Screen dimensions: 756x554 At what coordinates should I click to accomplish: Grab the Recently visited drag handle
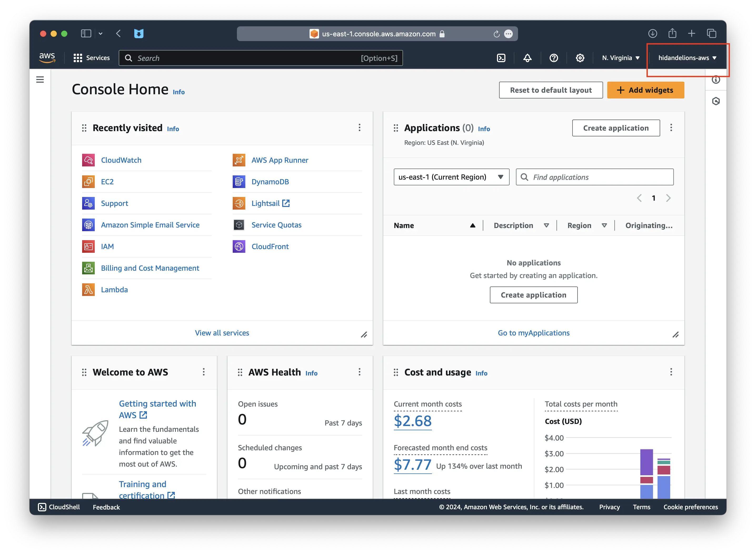click(x=84, y=128)
